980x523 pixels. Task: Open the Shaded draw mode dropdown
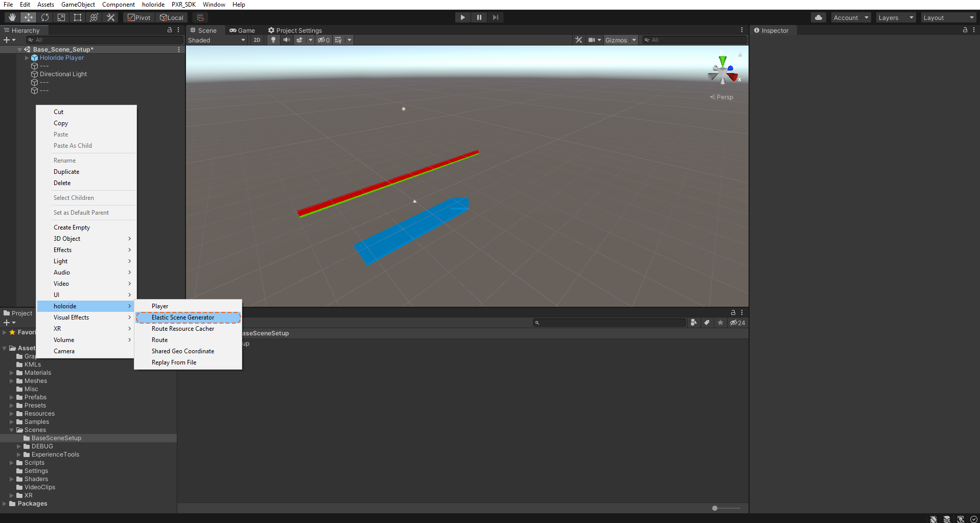click(x=216, y=40)
